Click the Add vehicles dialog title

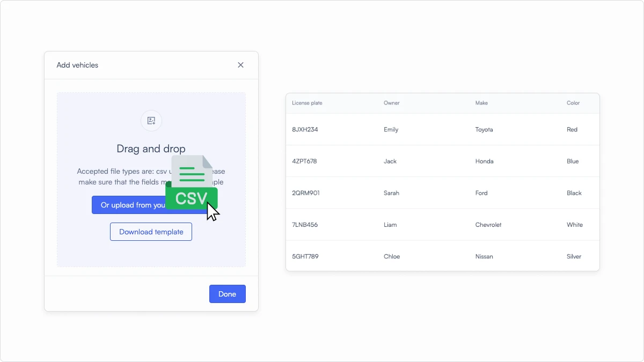point(77,65)
